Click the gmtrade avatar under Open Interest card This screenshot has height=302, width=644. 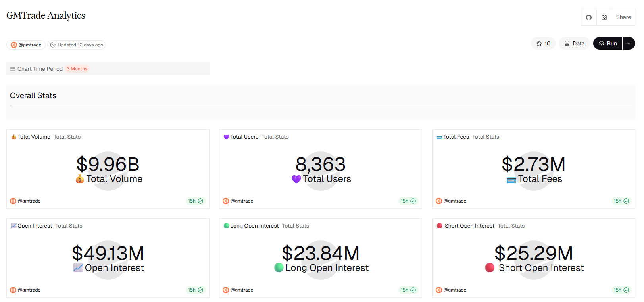coord(13,290)
